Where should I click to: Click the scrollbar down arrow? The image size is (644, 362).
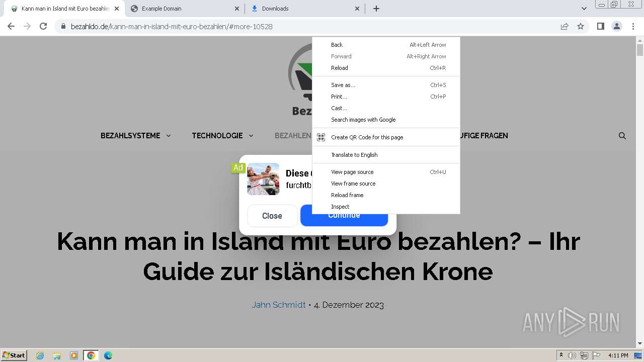(640, 344)
